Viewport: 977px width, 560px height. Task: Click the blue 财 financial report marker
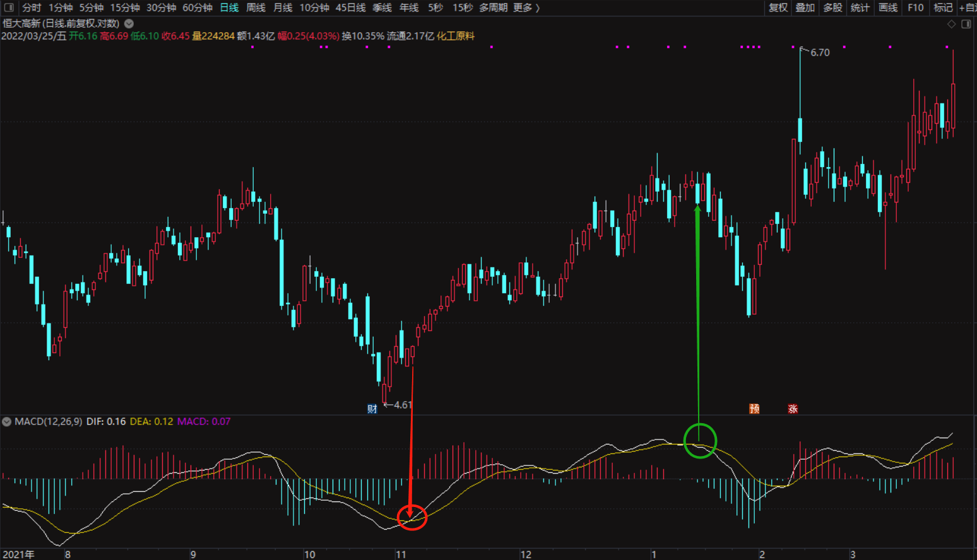coord(372,409)
